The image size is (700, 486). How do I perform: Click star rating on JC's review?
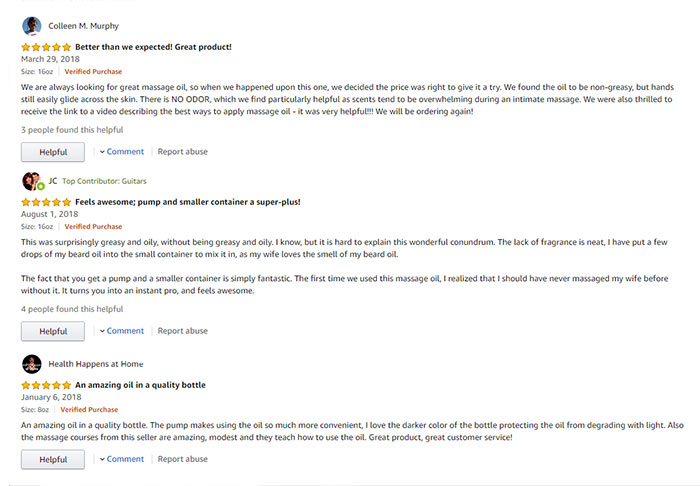46,202
